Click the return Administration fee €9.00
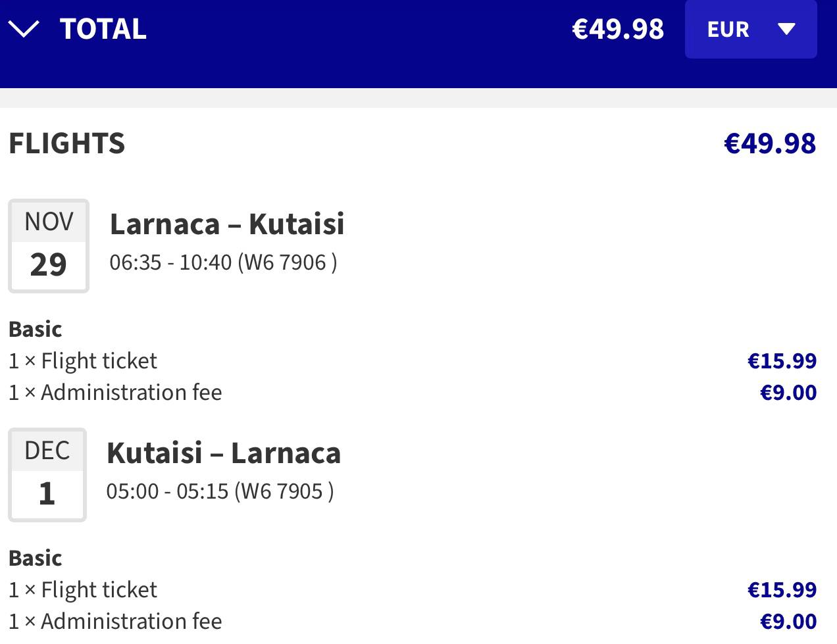Image resolution: width=837 pixels, height=644 pixels. pyautogui.click(x=788, y=621)
